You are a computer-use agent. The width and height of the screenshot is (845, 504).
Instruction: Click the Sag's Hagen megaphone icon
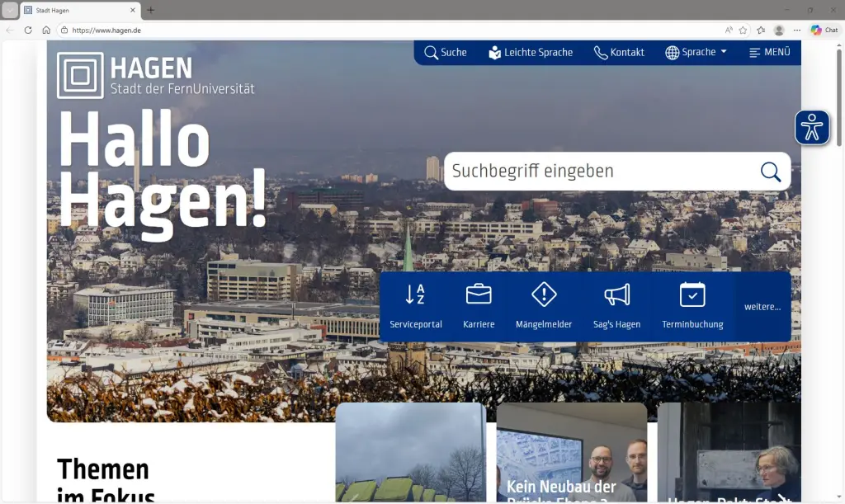coord(616,294)
